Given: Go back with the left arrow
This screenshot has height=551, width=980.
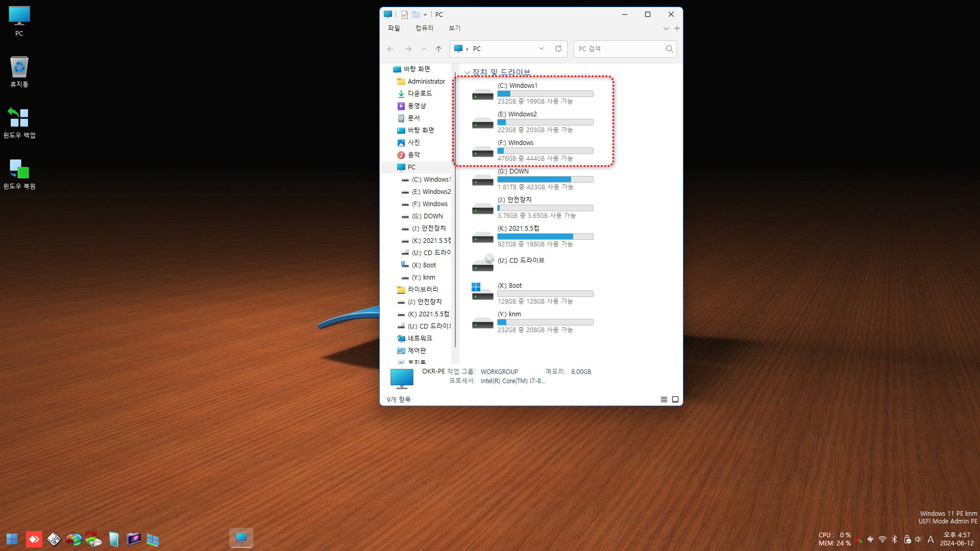Looking at the screenshot, I should click(390, 48).
